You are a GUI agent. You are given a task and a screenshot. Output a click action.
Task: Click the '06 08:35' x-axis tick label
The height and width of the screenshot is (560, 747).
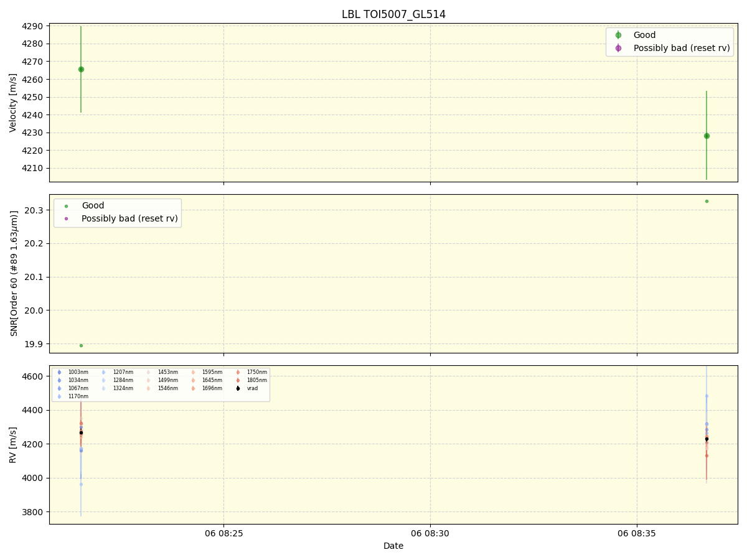point(636,534)
